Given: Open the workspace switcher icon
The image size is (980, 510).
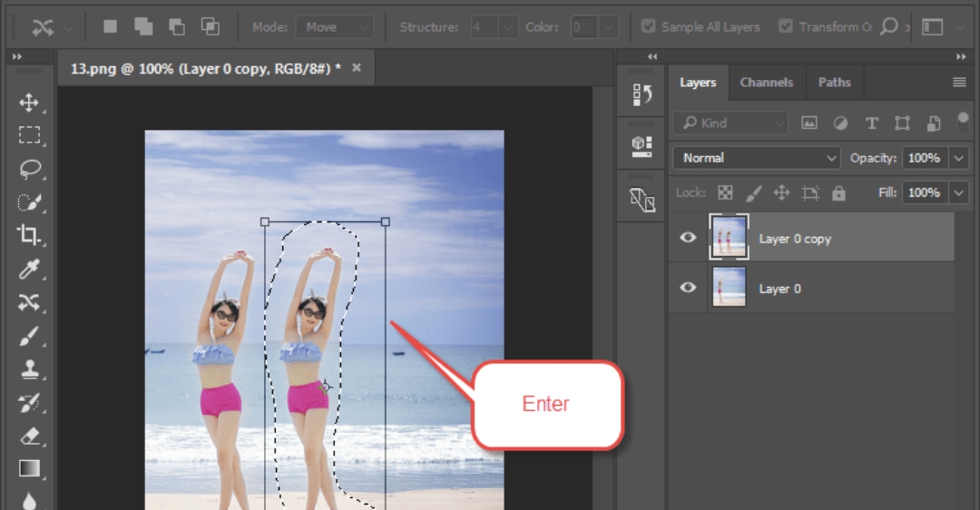Looking at the screenshot, I should click(x=932, y=27).
